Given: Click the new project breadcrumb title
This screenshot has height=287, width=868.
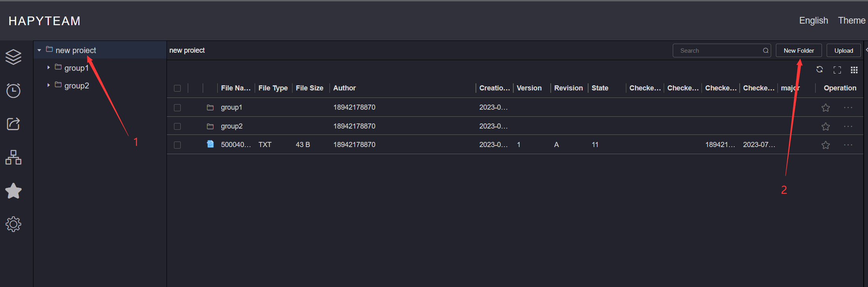Looking at the screenshot, I should (187, 50).
